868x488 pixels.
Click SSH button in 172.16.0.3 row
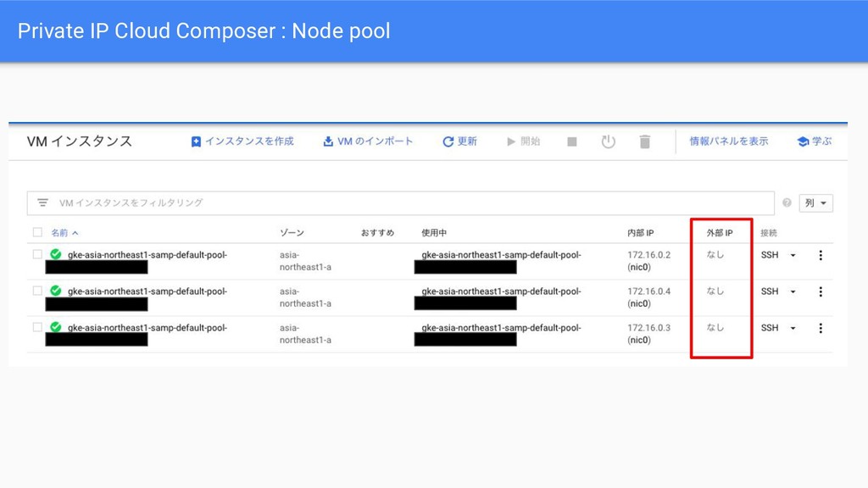coord(770,328)
